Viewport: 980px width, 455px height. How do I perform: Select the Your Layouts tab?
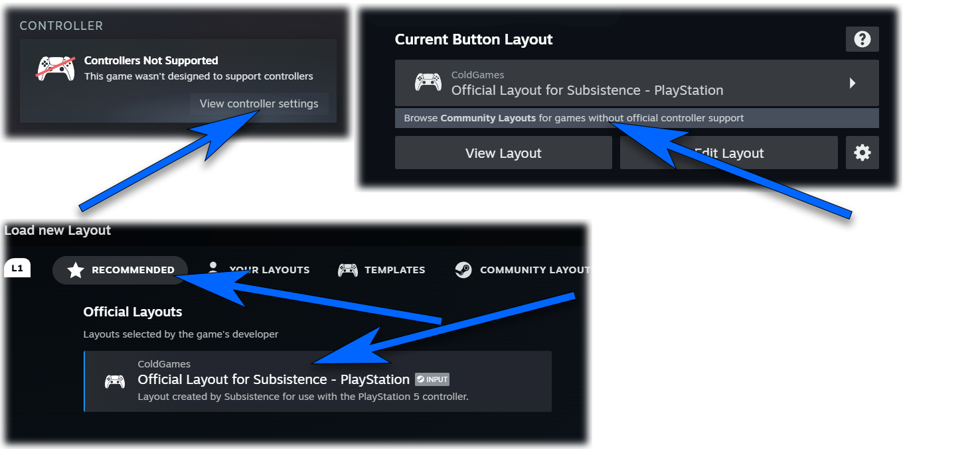[258, 270]
